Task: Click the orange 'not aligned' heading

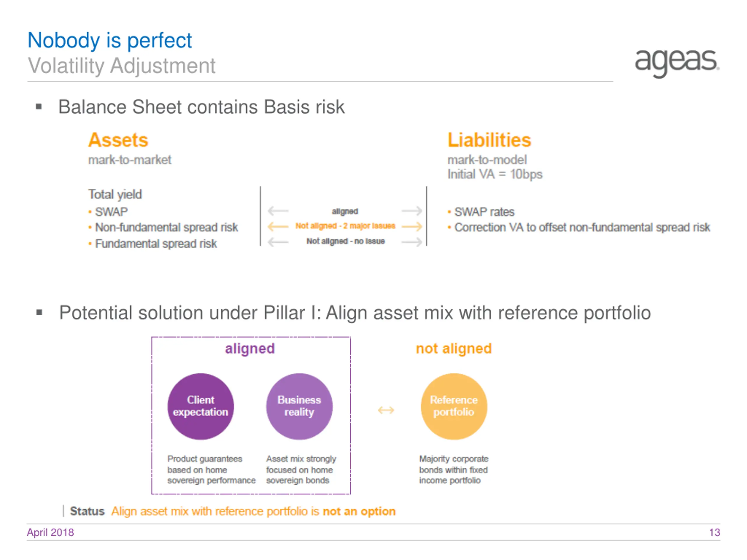Action: (x=453, y=349)
